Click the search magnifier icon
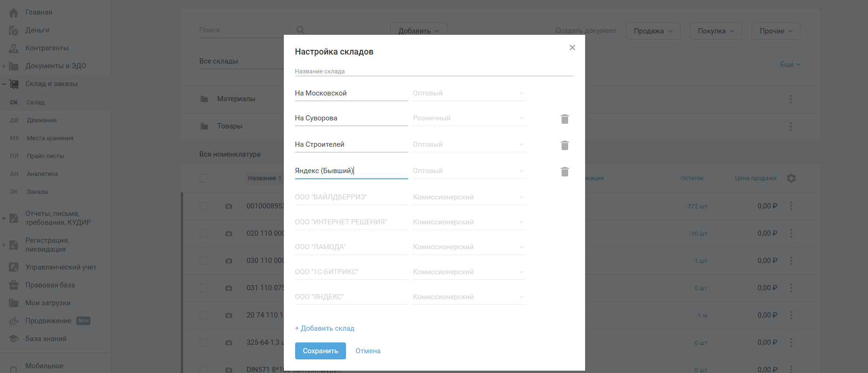The height and width of the screenshot is (373, 868). 300,30
